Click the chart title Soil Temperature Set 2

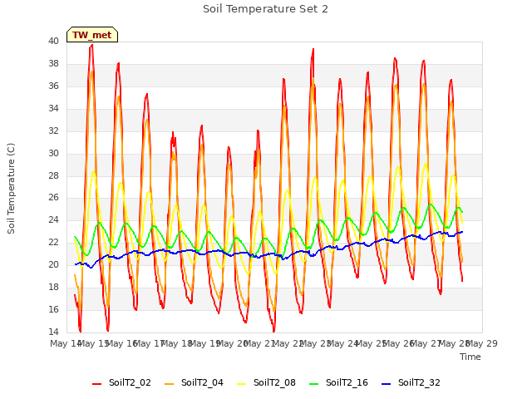pyautogui.click(x=265, y=9)
